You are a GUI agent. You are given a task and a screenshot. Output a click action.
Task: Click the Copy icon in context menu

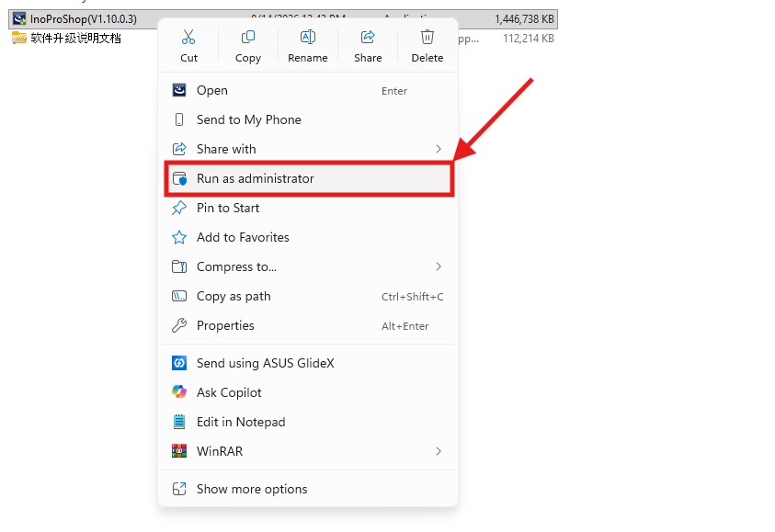click(247, 37)
